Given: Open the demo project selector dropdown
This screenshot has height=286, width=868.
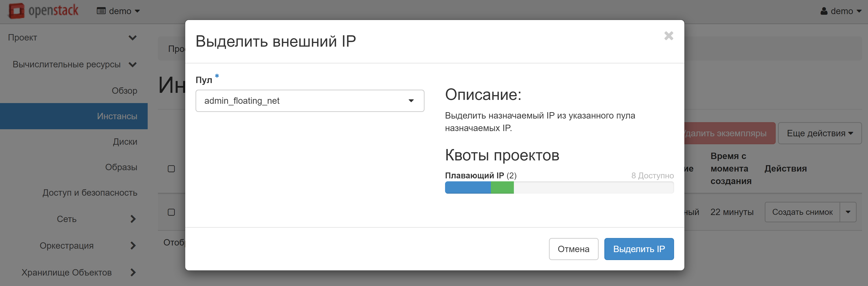Looking at the screenshot, I should (x=118, y=11).
